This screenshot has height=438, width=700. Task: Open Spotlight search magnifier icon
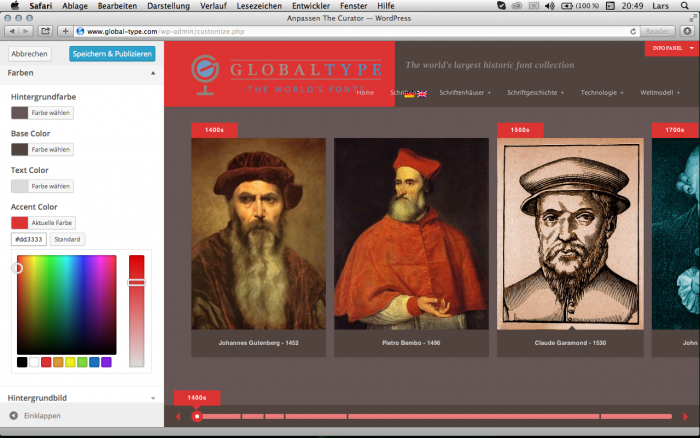(684, 6)
